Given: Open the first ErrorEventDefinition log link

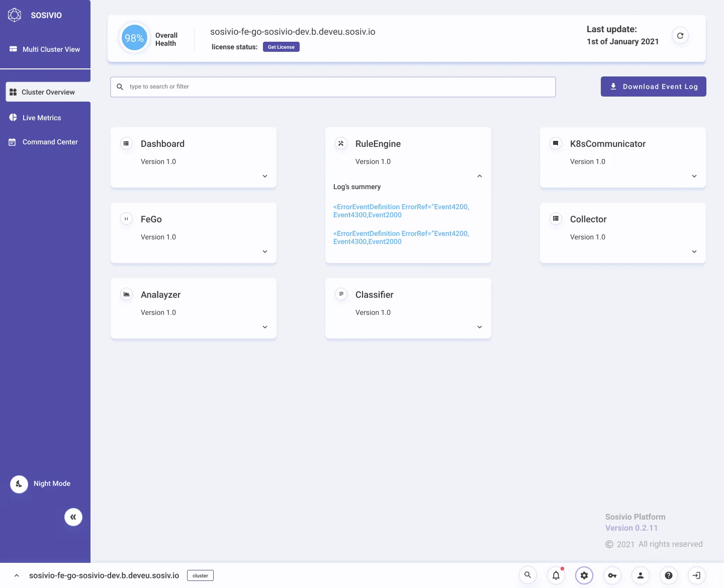Looking at the screenshot, I should click(401, 211).
